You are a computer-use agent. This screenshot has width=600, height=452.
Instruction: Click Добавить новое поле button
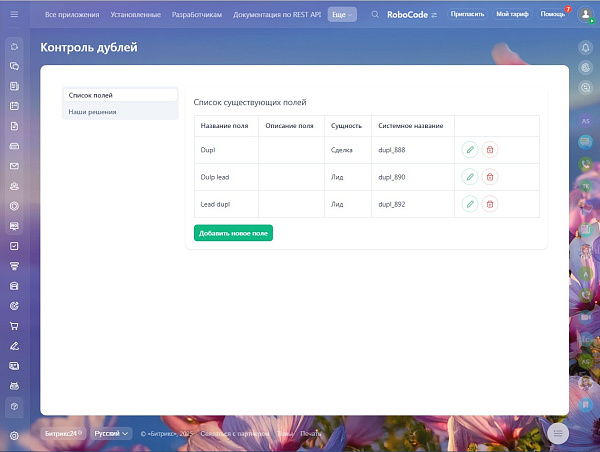233,233
